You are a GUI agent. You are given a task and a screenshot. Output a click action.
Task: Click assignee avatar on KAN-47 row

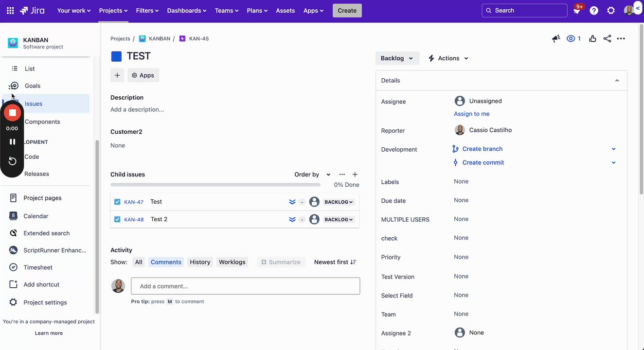coord(314,202)
